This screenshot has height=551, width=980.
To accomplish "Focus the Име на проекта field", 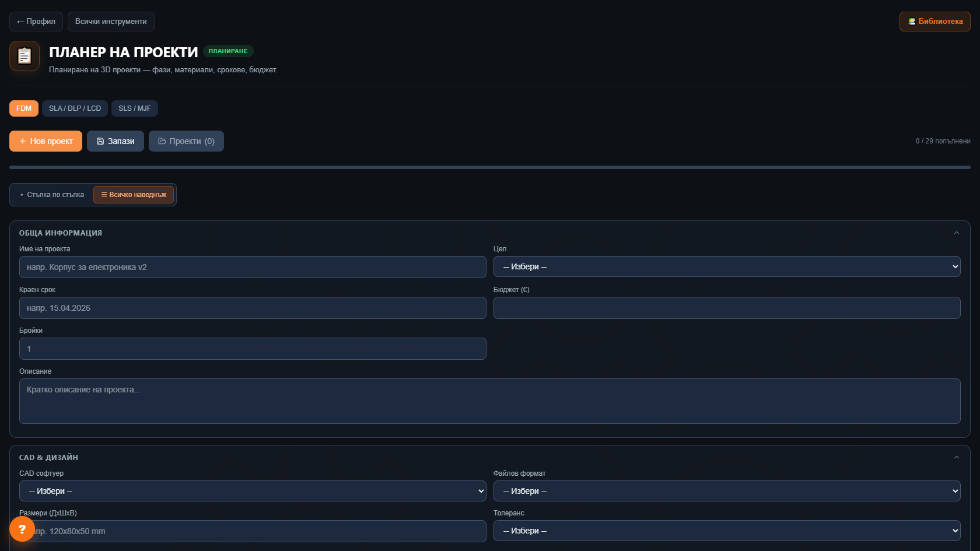I will click(x=253, y=267).
